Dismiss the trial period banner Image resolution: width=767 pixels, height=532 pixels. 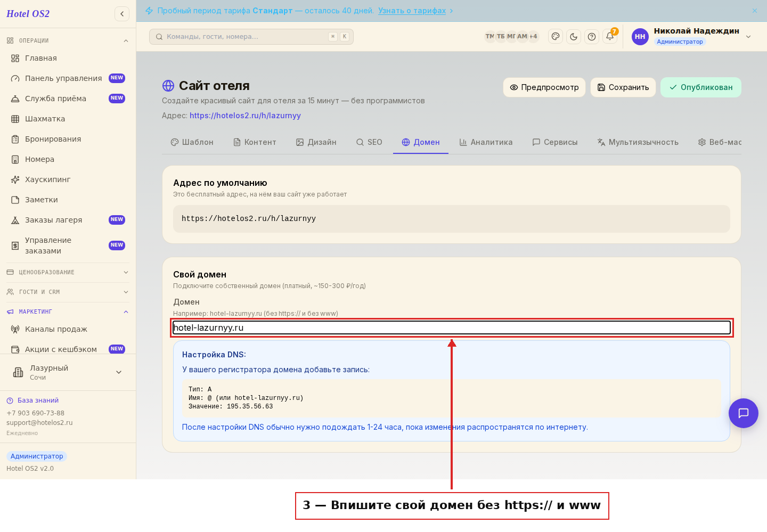(755, 11)
